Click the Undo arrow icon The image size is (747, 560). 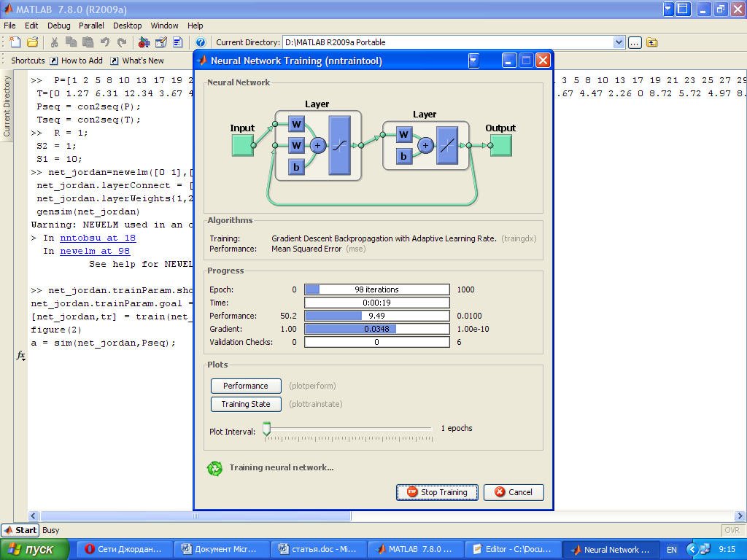pyautogui.click(x=105, y=42)
